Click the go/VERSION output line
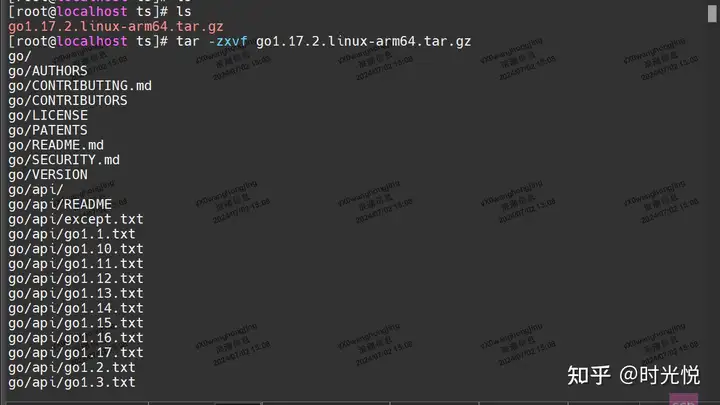The image size is (720, 405). pyautogui.click(x=48, y=175)
